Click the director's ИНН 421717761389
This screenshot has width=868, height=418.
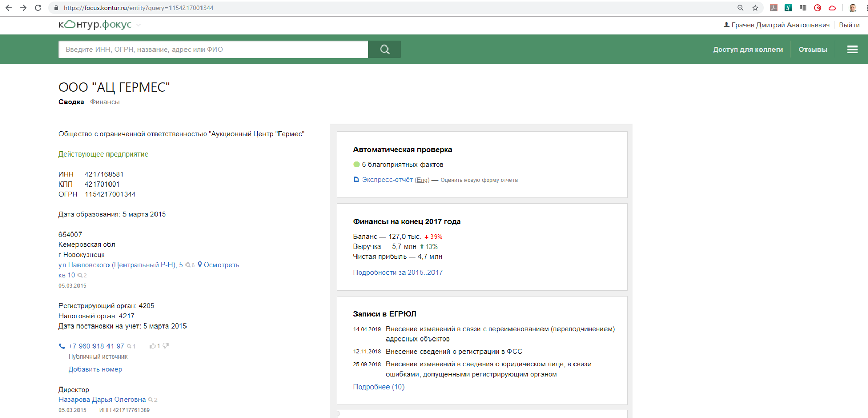125,410
